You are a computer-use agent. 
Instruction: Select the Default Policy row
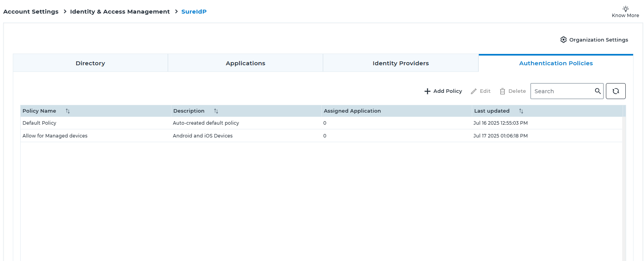(x=39, y=123)
